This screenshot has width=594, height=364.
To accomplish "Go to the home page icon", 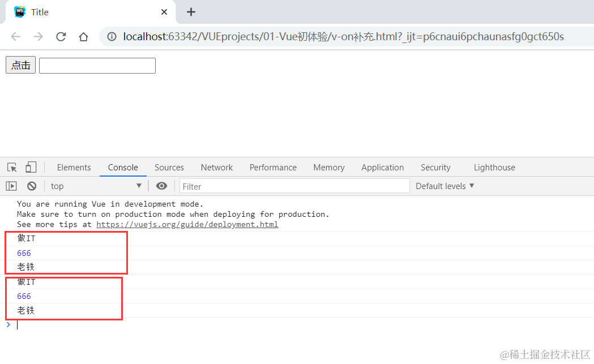I will (x=83, y=37).
